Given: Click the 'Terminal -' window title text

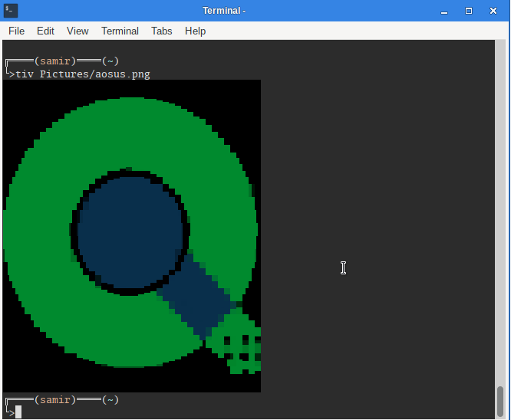Looking at the screenshot, I should (x=224, y=11).
